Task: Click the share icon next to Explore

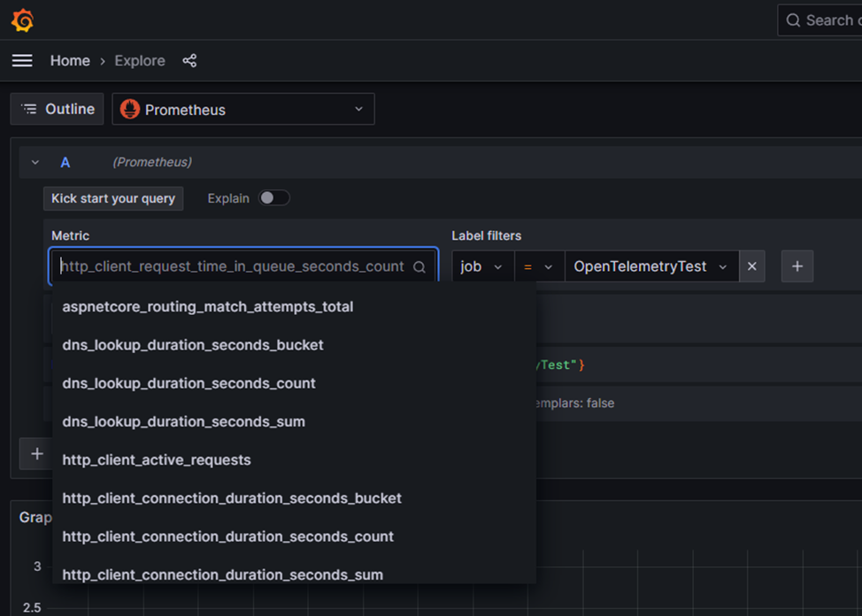Action: tap(189, 60)
